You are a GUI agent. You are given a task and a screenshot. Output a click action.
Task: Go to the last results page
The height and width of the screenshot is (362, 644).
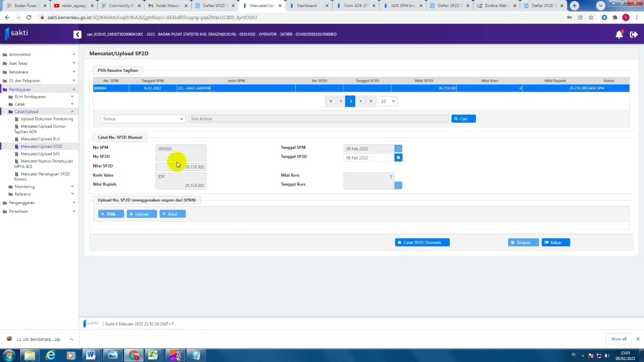pos(371,101)
